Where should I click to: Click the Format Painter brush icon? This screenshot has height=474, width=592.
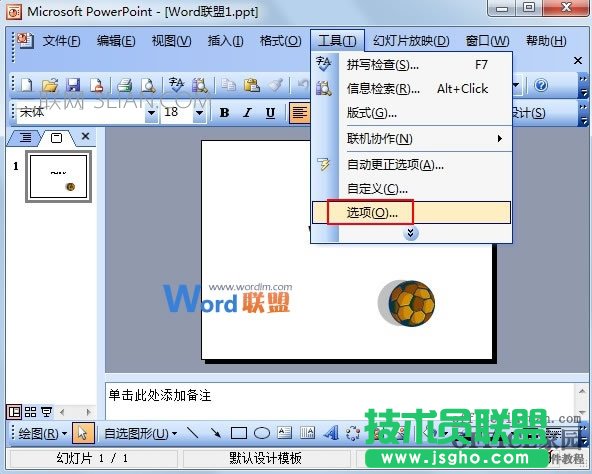(x=276, y=85)
